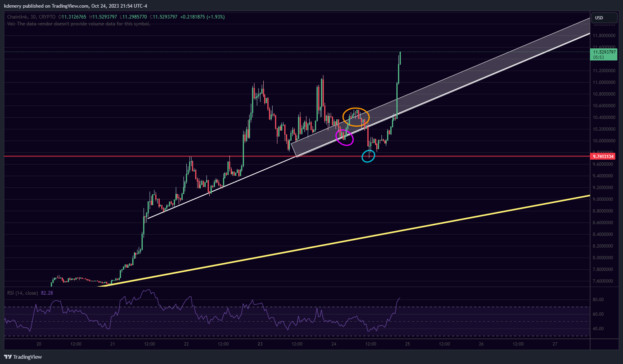Click the low value L11.2985770

point(133,17)
